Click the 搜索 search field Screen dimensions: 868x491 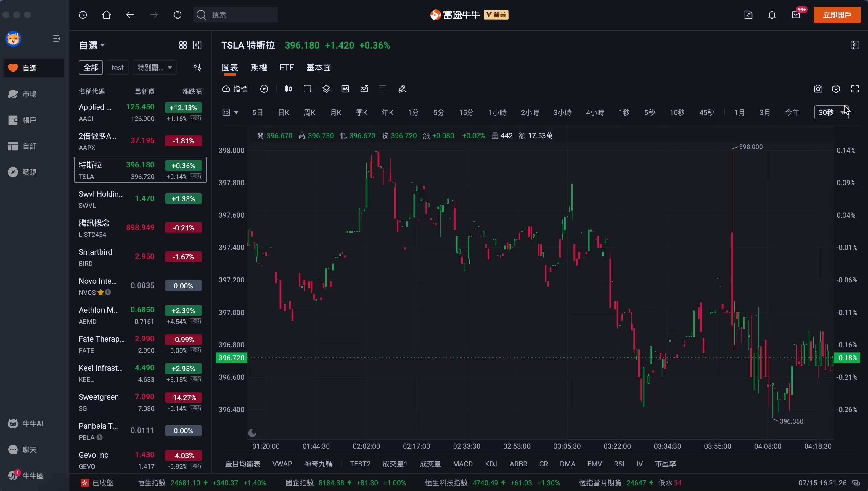point(236,15)
